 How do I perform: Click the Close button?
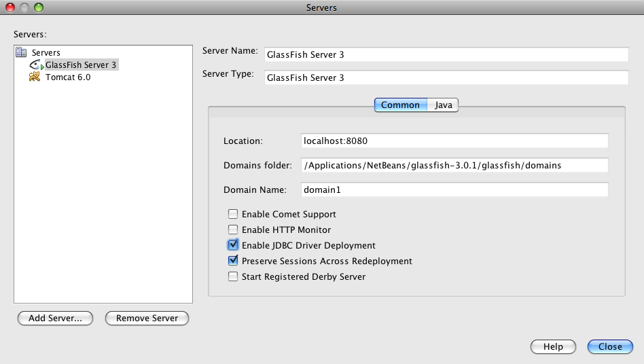tap(609, 346)
